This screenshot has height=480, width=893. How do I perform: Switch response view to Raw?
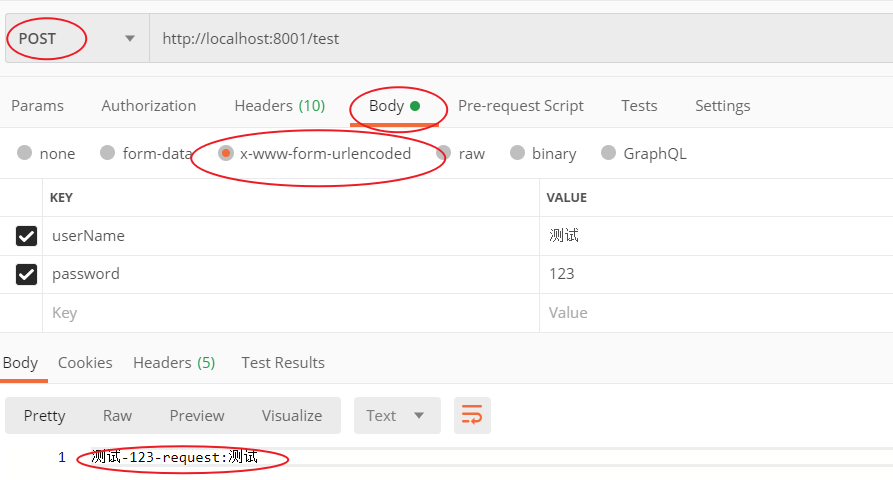pyautogui.click(x=117, y=416)
